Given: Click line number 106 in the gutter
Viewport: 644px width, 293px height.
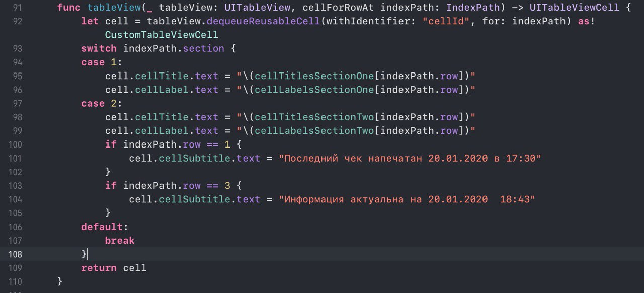Looking at the screenshot, I should 15,227.
